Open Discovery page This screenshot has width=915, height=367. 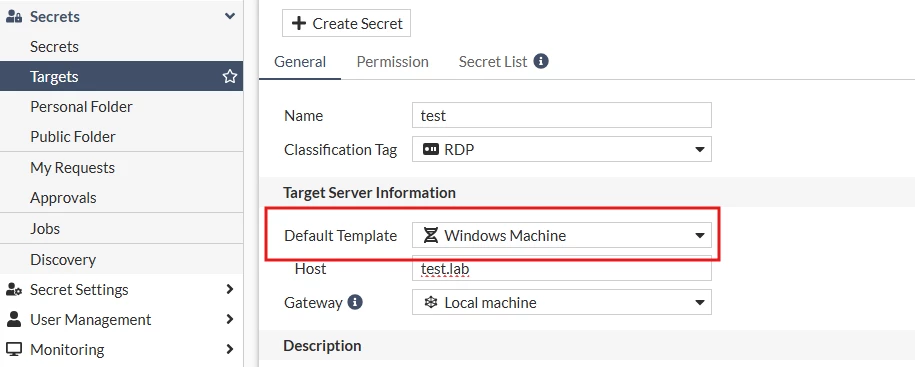[x=63, y=259]
